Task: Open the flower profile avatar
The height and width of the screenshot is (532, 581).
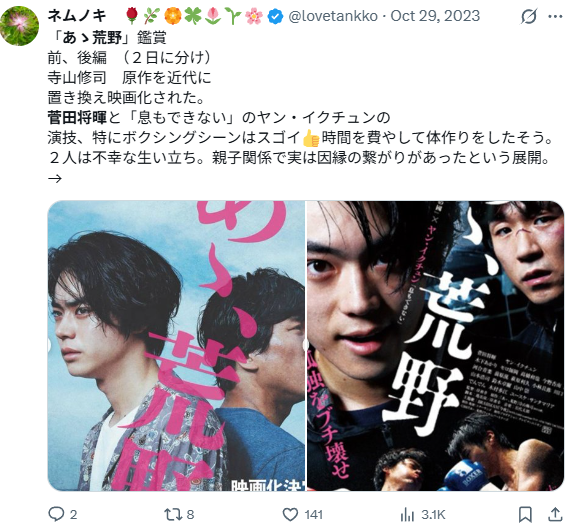Action: pyautogui.click(x=19, y=26)
